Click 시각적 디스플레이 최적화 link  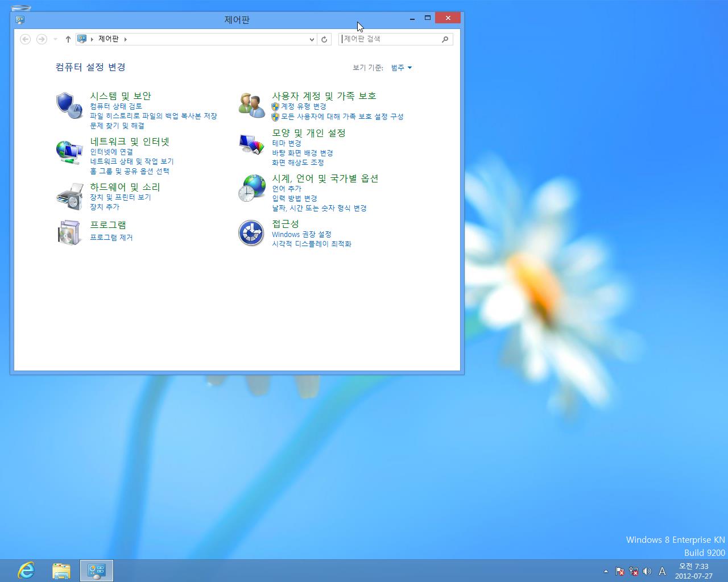click(x=312, y=244)
